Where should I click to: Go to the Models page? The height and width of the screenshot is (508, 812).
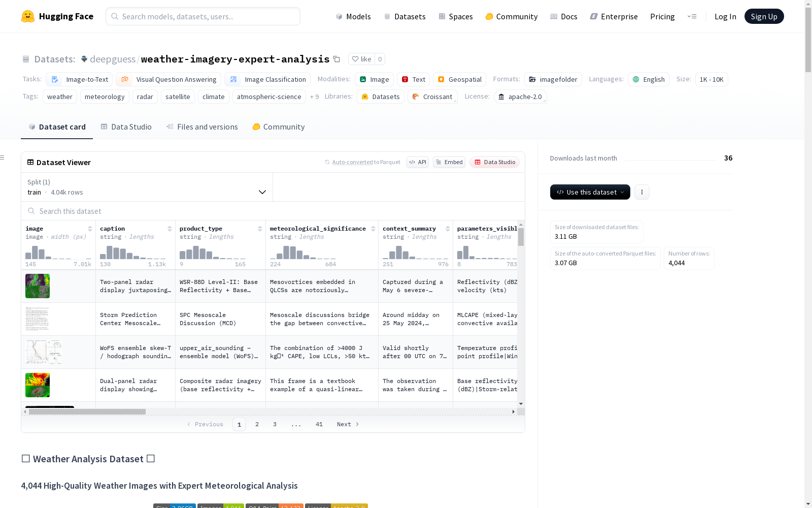click(x=353, y=16)
